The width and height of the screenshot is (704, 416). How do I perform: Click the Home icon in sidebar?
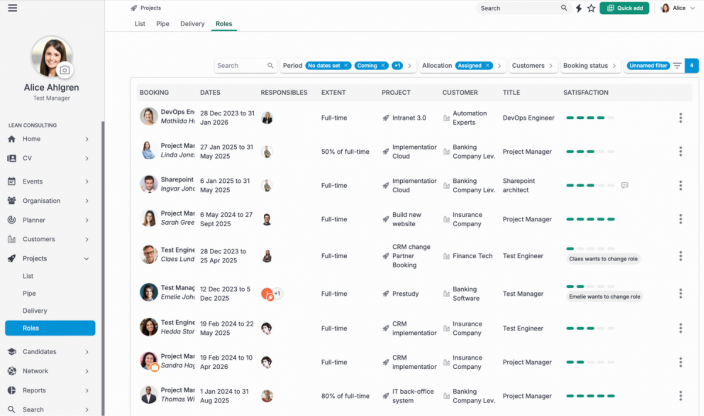pyautogui.click(x=12, y=139)
